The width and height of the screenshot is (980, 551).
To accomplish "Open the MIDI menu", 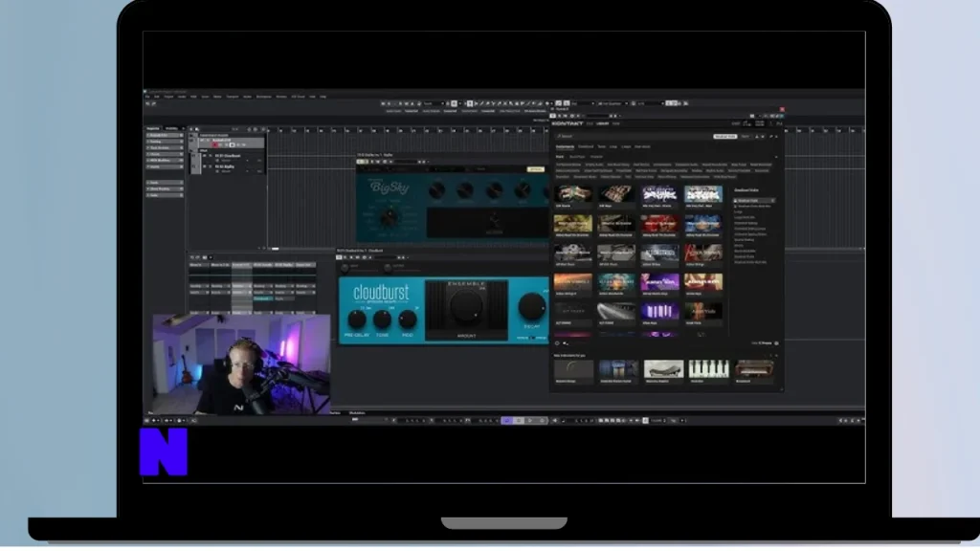I will click(x=193, y=97).
